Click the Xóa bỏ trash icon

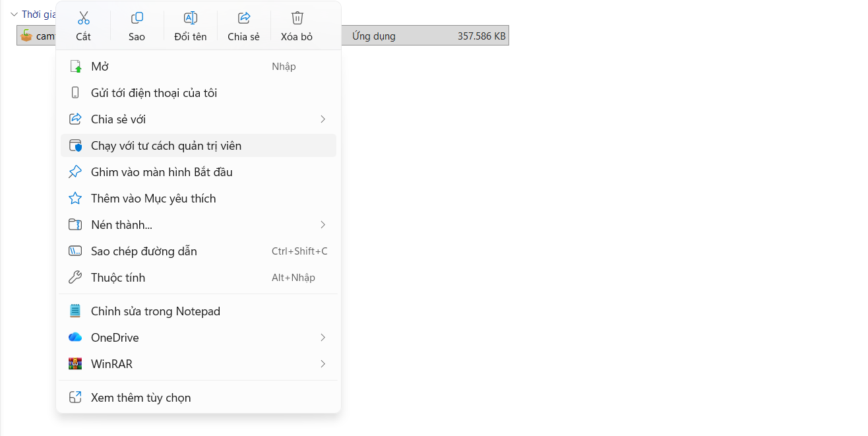tap(297, 18)
